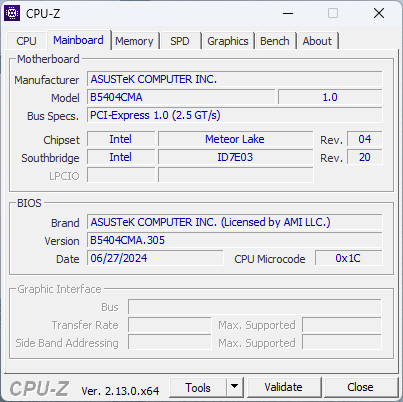403x402 pixels.
Task: Open the Bench tab
Action: tap(275, 41)
